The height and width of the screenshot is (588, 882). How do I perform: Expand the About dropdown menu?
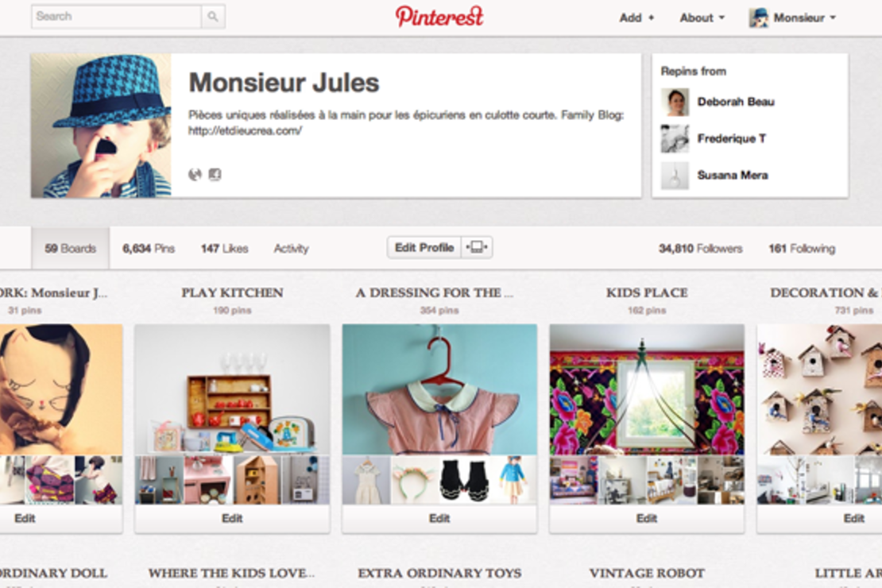pos(702,18)
